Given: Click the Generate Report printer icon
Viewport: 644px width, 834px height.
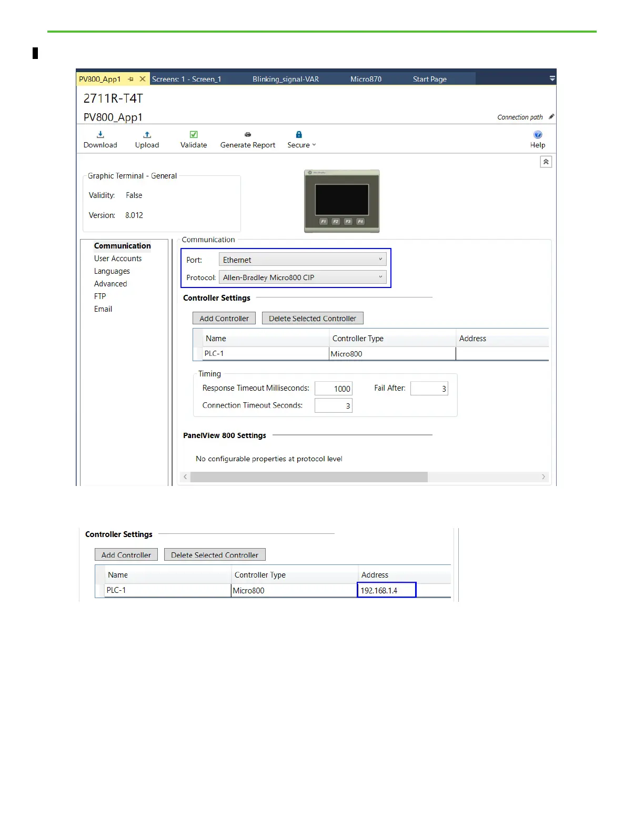Looking at the screenshot, I should tap(248, 135).
